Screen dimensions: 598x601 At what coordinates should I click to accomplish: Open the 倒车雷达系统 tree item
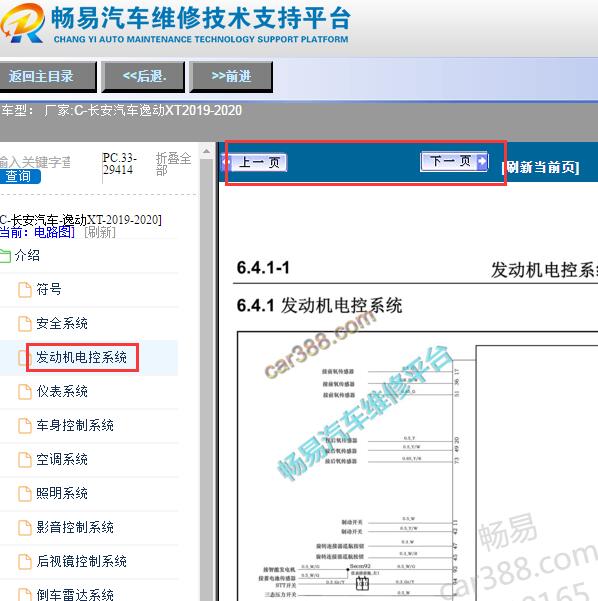[75, 594]
